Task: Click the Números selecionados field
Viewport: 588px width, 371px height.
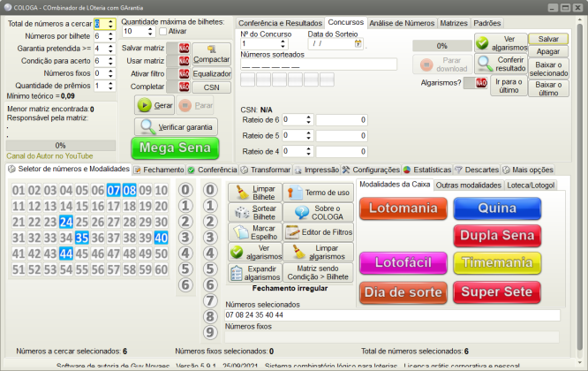Action: (392, 315)
